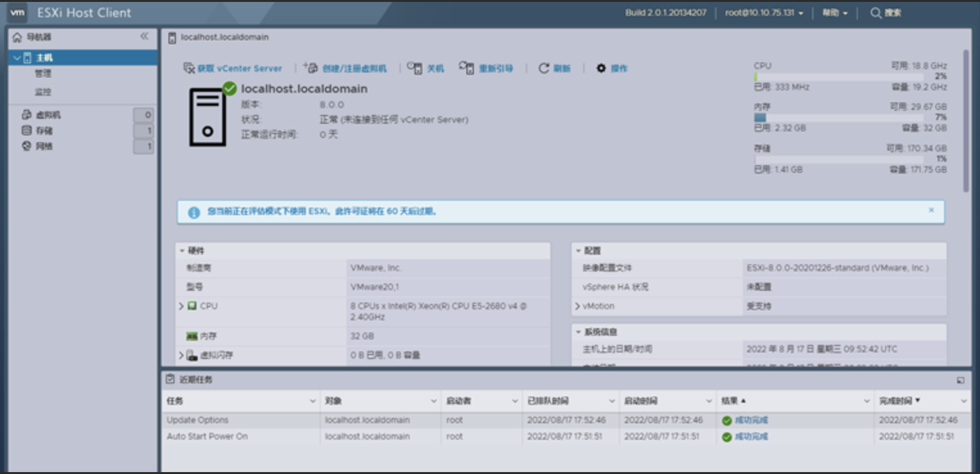
Task: Click the large host server icon
Action: pos(207,117)
